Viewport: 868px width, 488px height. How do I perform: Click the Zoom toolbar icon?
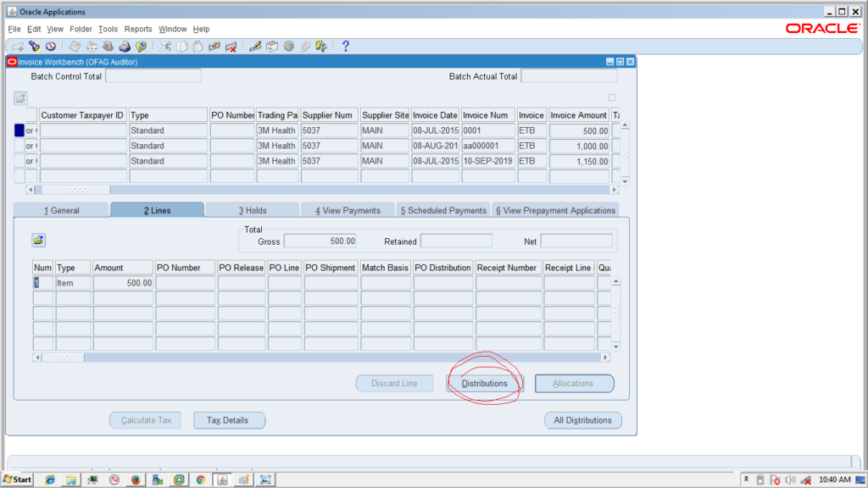(x=272, y=47)
